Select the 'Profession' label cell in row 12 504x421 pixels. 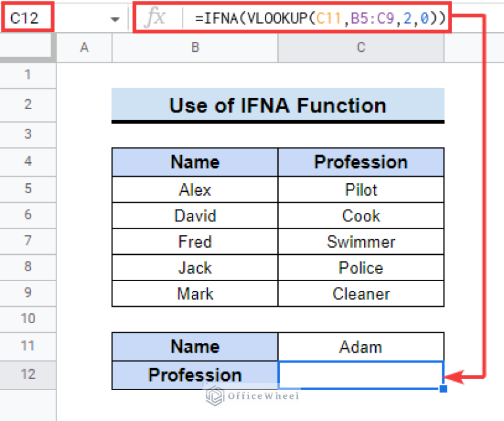click(195, 375)
